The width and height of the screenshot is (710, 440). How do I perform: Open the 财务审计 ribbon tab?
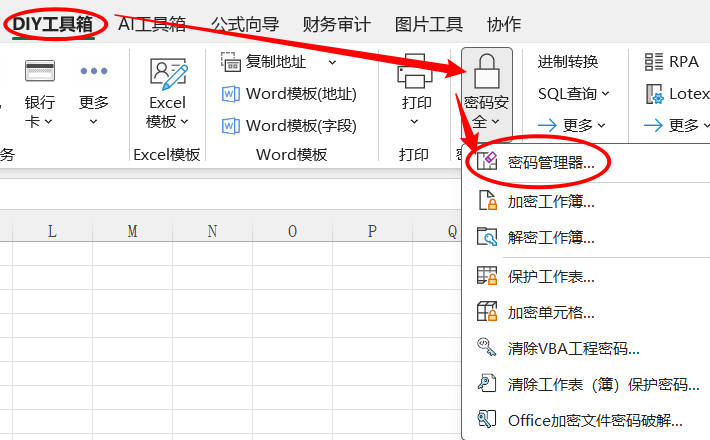click(x=335, y=24)
